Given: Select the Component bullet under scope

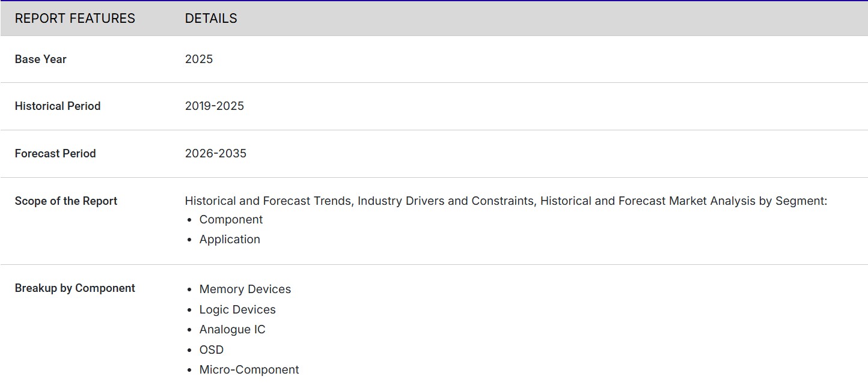Looking at the screenshot, I should [x=231, y=220].
